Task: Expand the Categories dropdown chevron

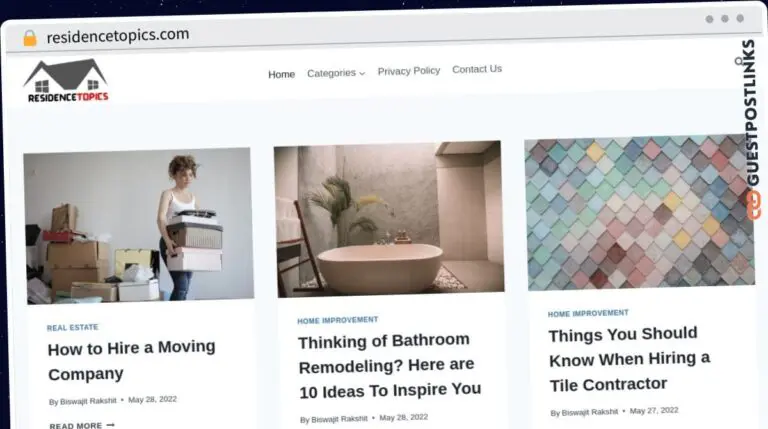Action: pos(362,73)
